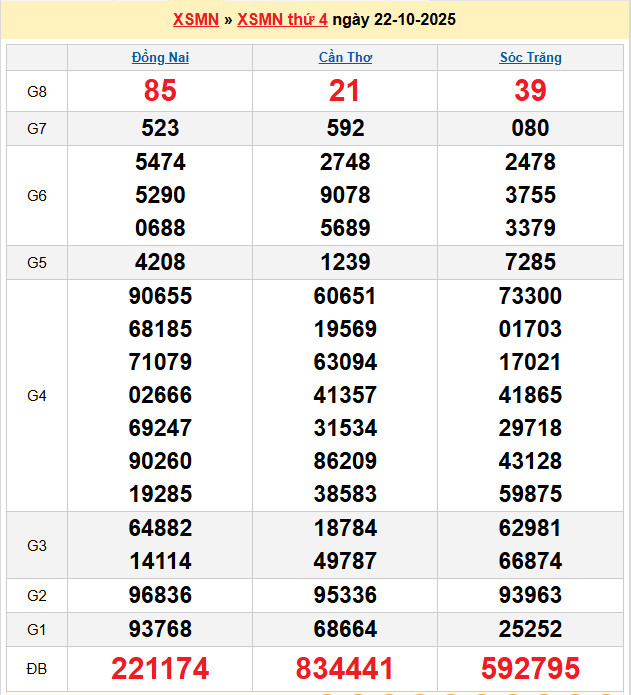Open the Đồng Nai province link
Image resolution: width=631 pixels, height=695 pixels.
[x=160, y=58]
